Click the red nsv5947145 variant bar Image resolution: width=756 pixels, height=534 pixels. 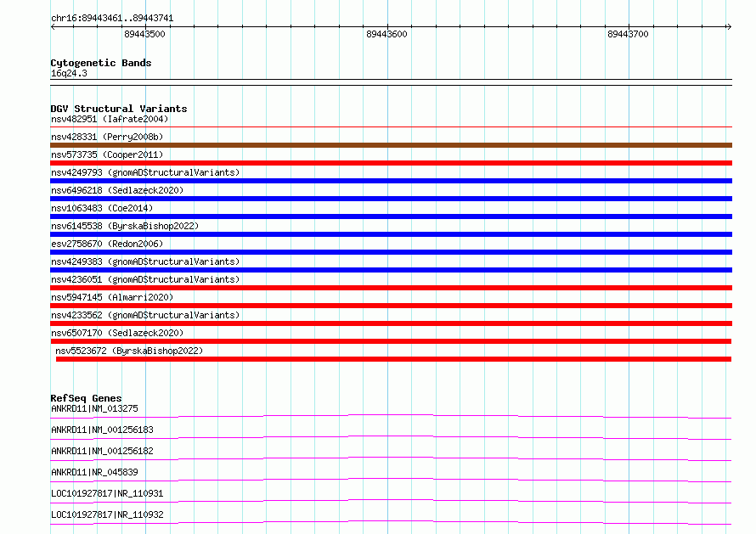coord(391,306)
